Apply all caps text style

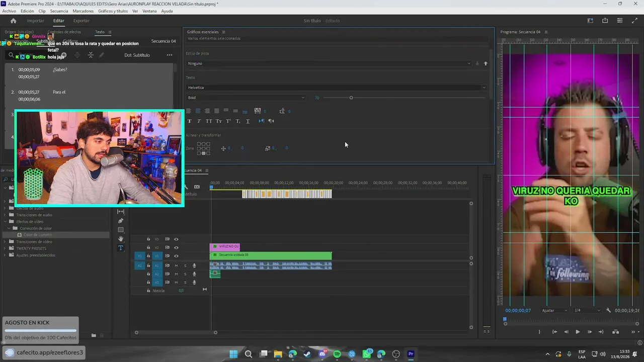(x=209, y=121)
